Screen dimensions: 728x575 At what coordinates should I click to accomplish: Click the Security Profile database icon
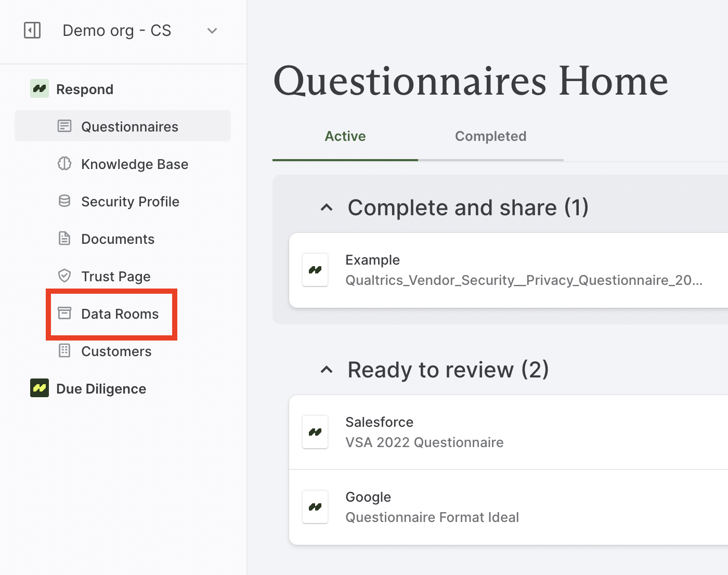click(64, 201)
